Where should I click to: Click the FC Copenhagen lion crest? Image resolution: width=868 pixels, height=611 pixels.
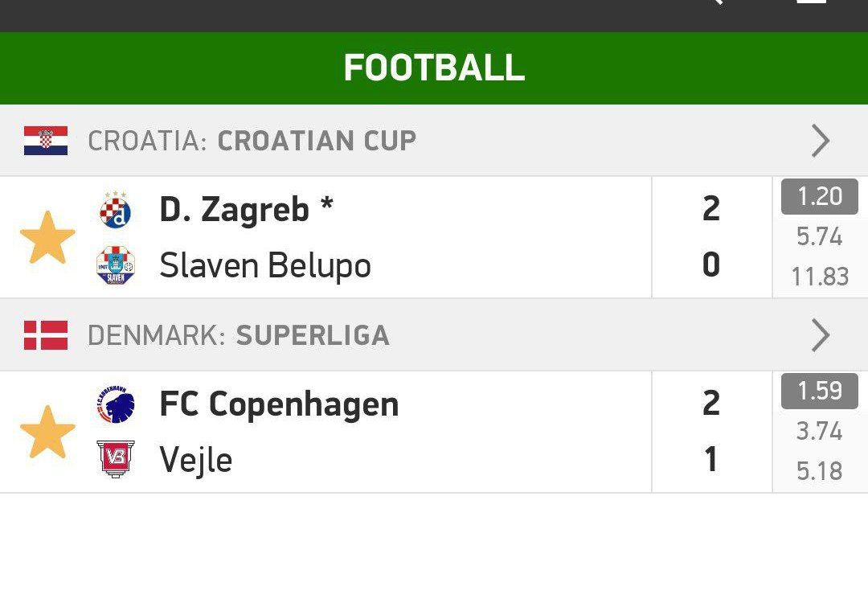pos(116,405)
